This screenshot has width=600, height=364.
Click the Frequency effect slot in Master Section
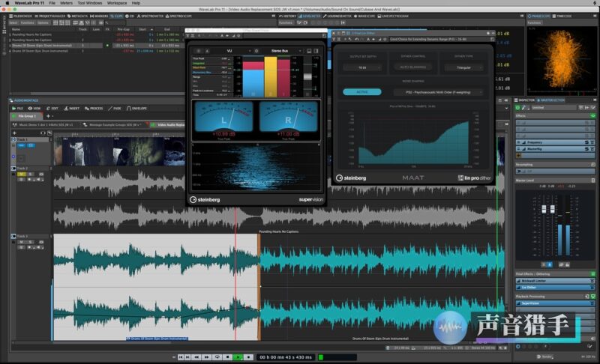point(554,142)
